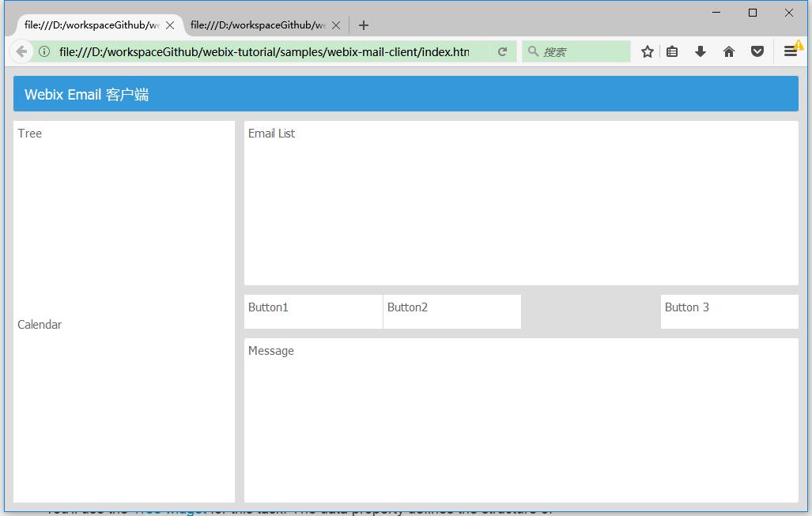Viewport: 812px width, 516px height.
Task: Close the browser window
Action: [789, 13]
